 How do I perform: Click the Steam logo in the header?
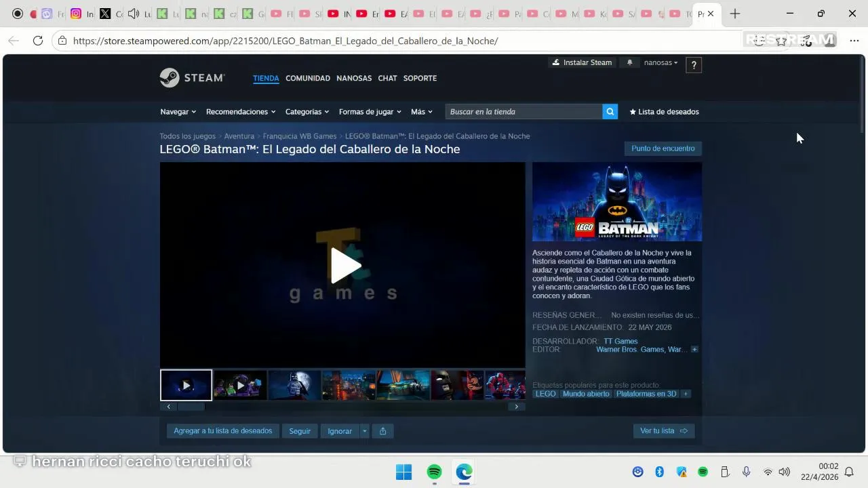tap(192, 78)
